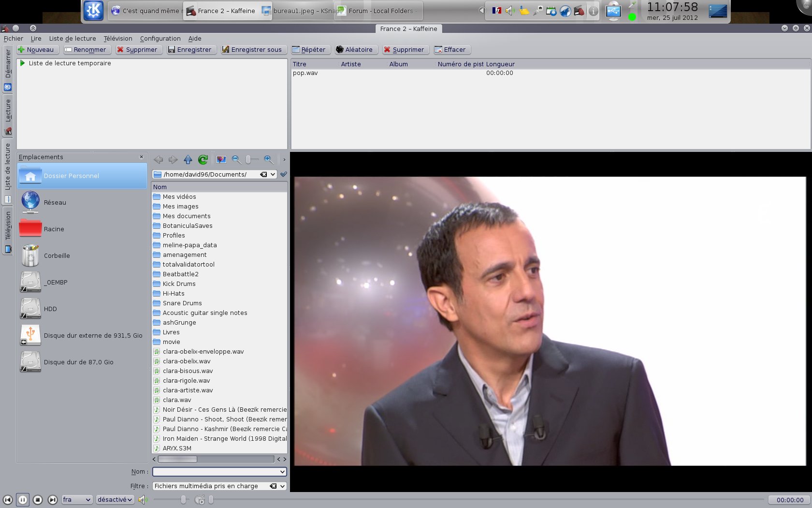
Task: Open the 'fra' audio language dropdown
Action: 77,500
